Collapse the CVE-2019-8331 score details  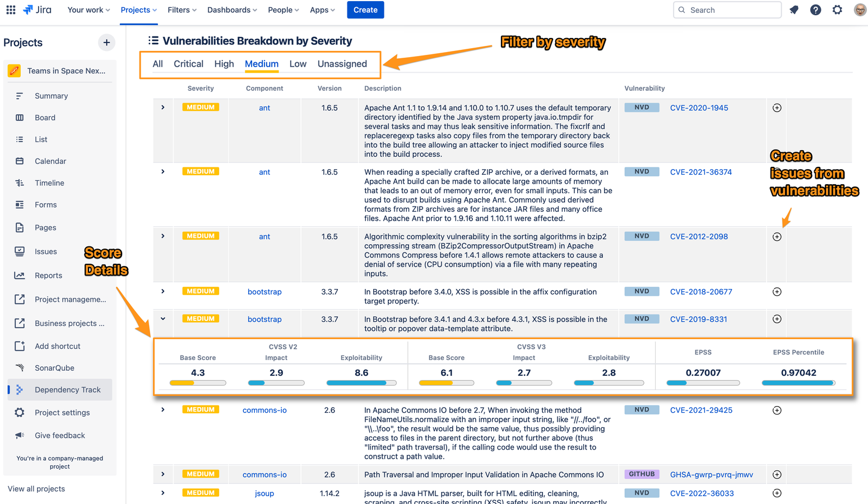click(163, 319)
